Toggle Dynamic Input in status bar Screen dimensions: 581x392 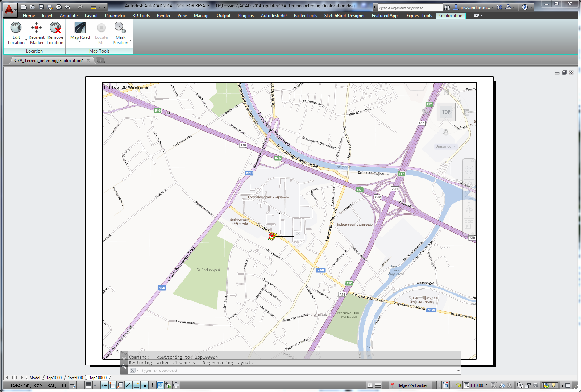144,385
